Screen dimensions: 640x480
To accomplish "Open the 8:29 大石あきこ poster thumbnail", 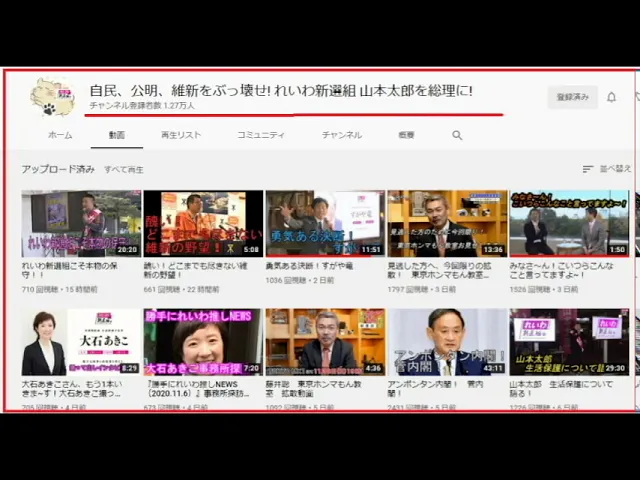I will click(81, 342).
